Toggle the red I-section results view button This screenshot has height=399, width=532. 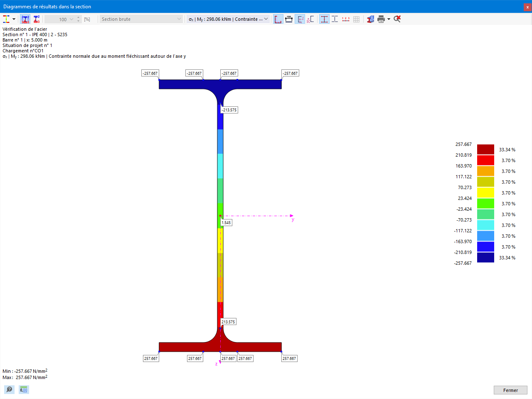pyautogui.click(x=324, y=19)
